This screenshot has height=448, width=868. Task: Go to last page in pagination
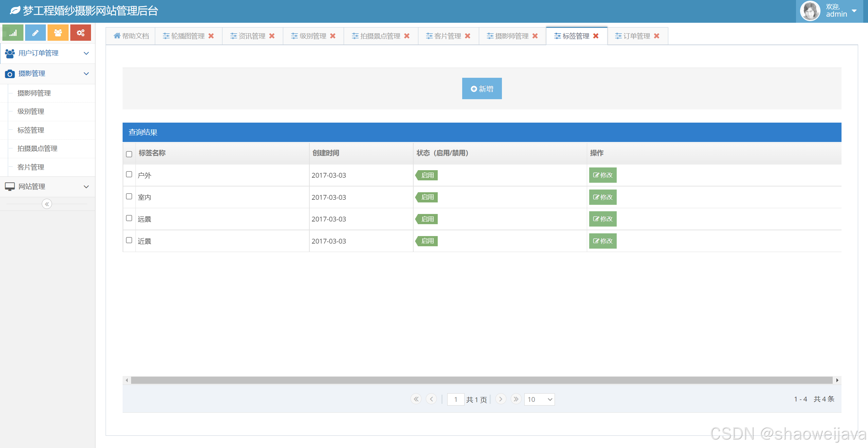click(516, 399)
